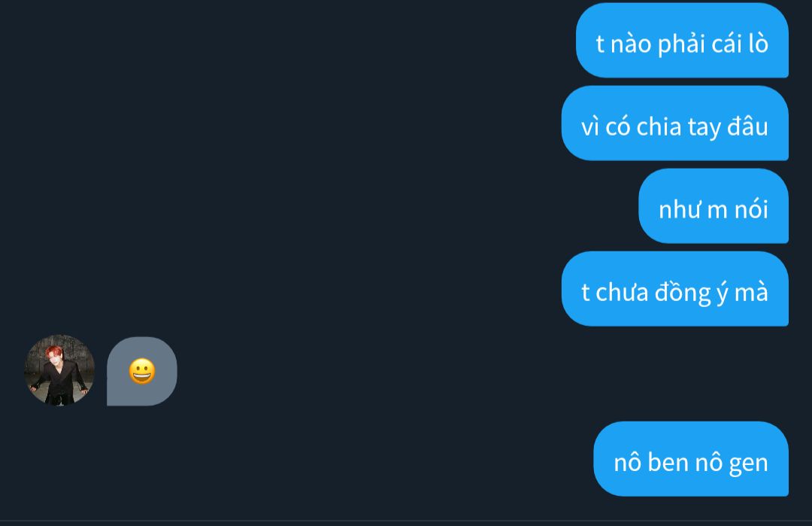Click the grinning face emoji

tap(142, 371)
